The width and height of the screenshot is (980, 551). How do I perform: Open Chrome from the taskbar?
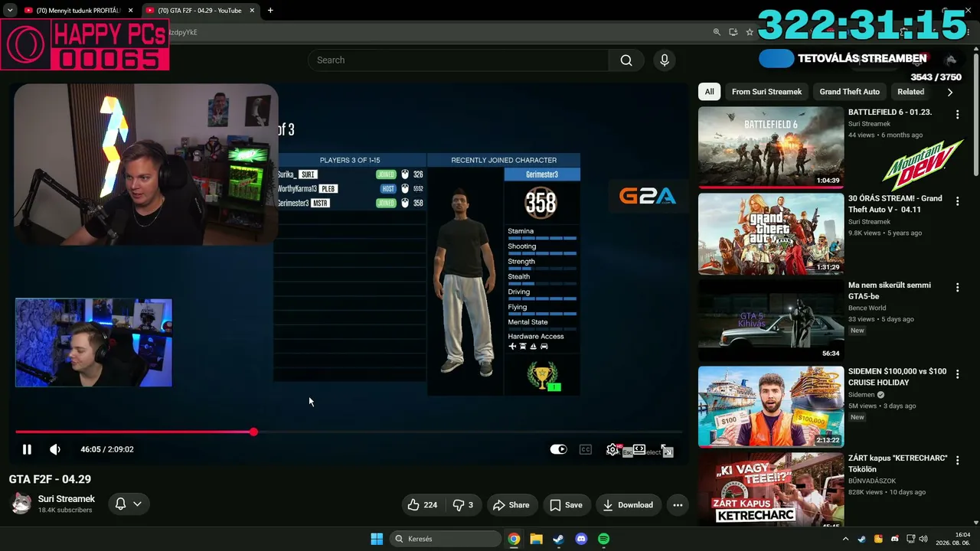(x=514, y=539)
